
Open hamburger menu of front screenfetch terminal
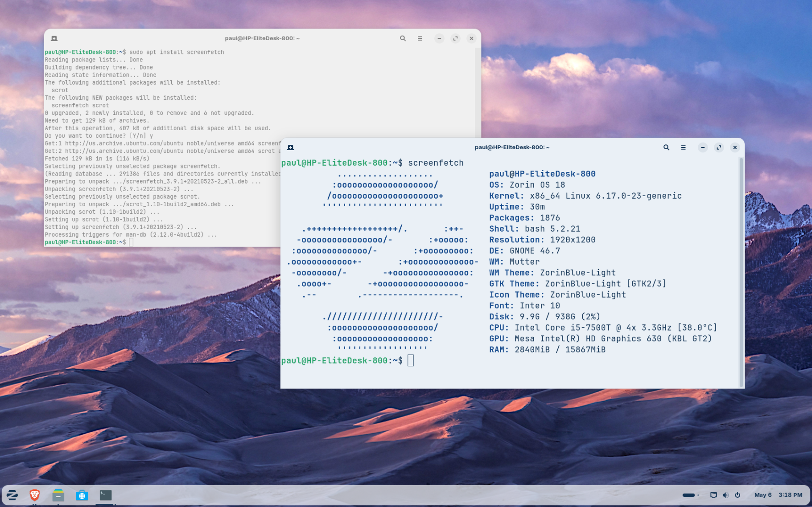coord(683,147)
